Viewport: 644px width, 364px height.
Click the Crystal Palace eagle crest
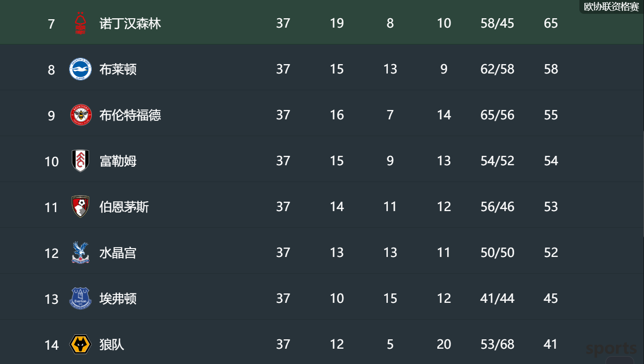80,253
